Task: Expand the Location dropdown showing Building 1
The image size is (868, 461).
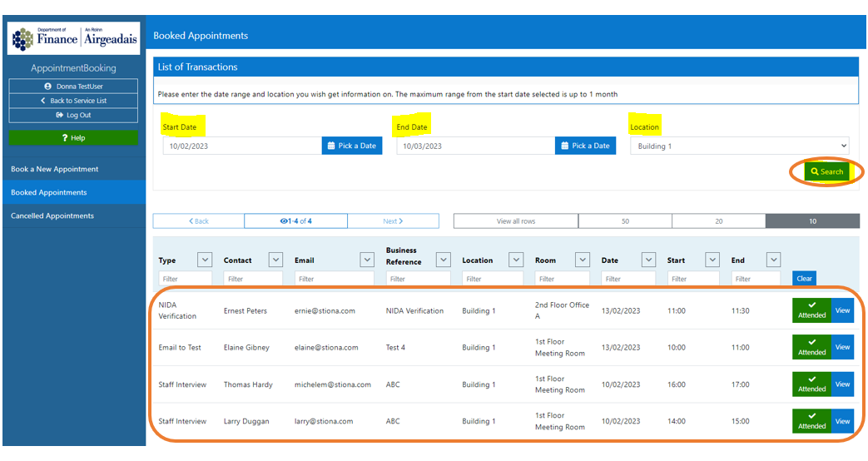Action: [739, 146]
